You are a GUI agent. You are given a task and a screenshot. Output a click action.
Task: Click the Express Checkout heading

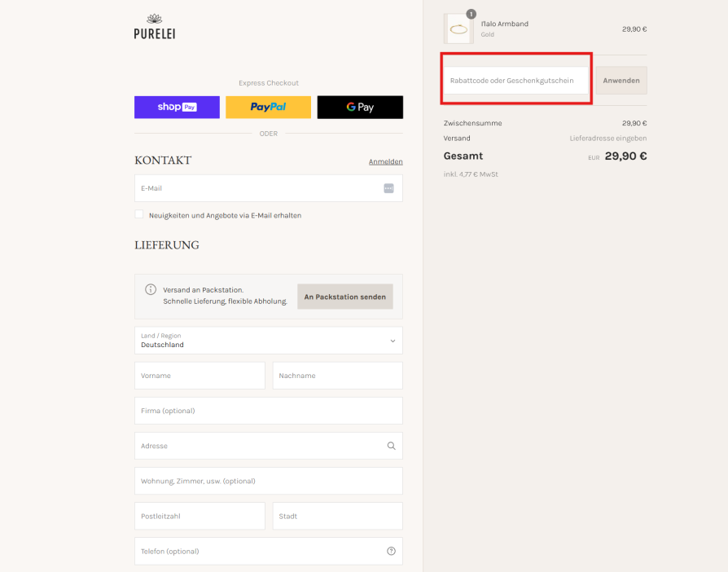tap(269, 83)
